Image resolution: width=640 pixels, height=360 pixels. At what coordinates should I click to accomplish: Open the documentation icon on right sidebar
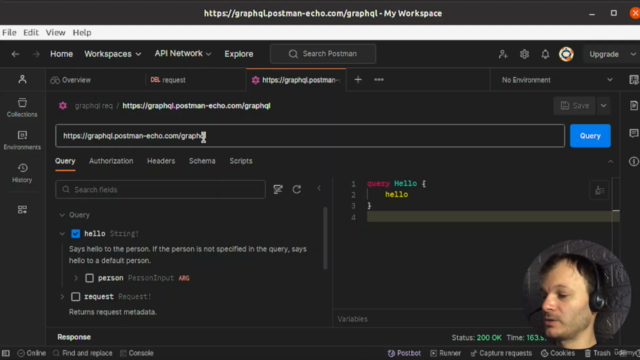[633, 106]
